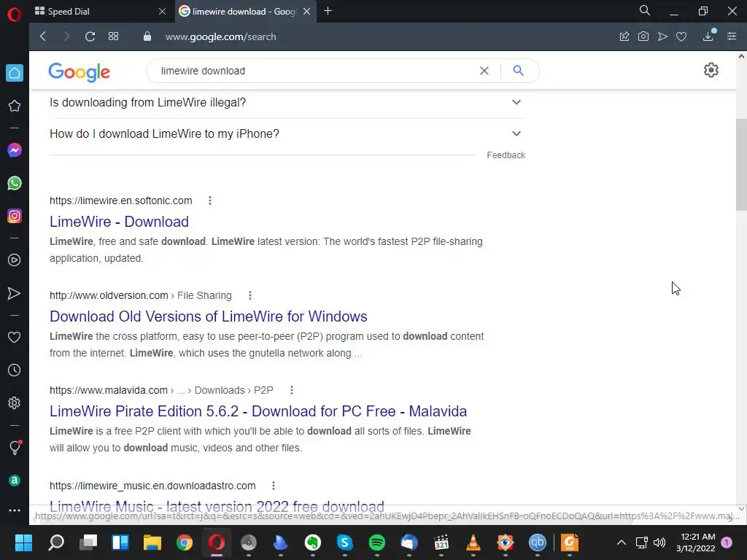Screen dimensions: 747x560
Task: Take a snapshot with camera icon
Action: (643, 36)
